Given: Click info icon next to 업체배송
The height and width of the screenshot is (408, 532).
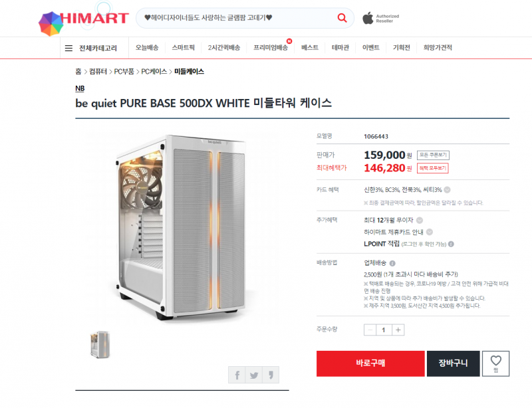Looking at the screenshot, I should tap(392, 263).
